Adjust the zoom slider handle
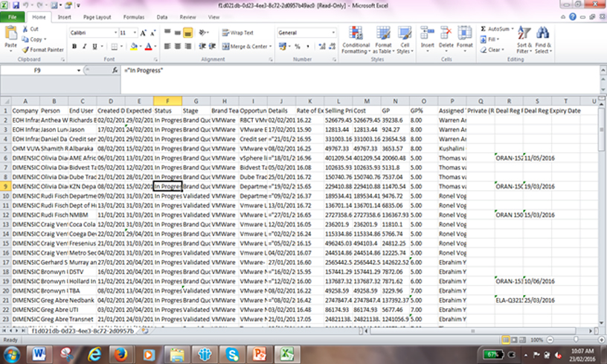The image size is (607, 364). 576,339
